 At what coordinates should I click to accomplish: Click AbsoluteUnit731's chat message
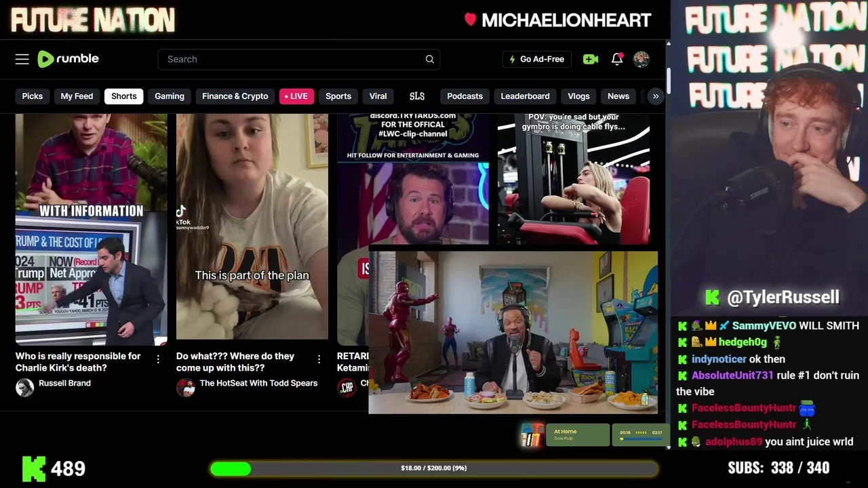coord(768,384)
